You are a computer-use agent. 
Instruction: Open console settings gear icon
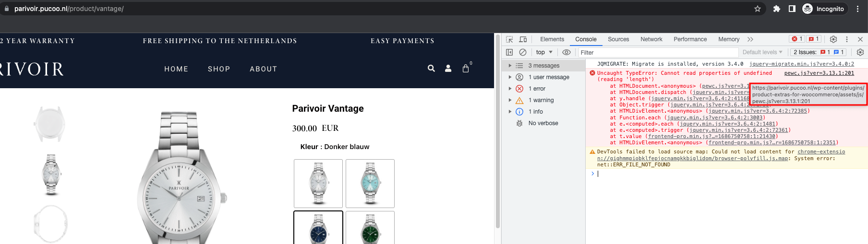tap(860, 52)
